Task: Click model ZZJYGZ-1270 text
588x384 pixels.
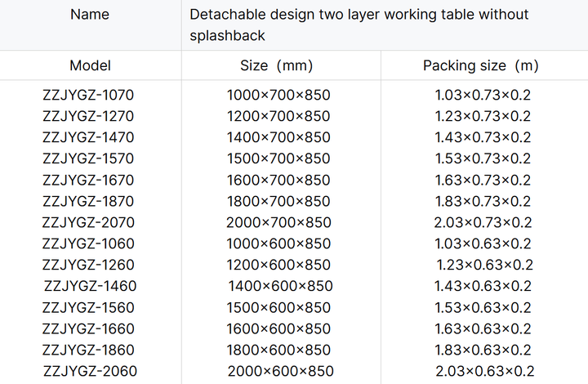Action: point(88,116)
